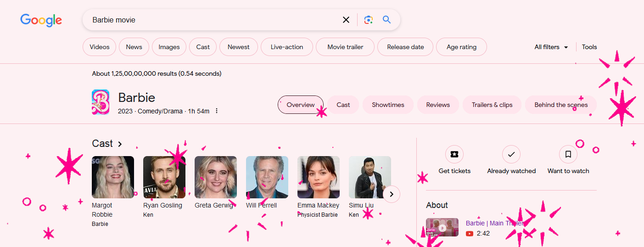Select the Live-action filter chip
Screen dimensions: 644x247
click(x=287, y=47)
